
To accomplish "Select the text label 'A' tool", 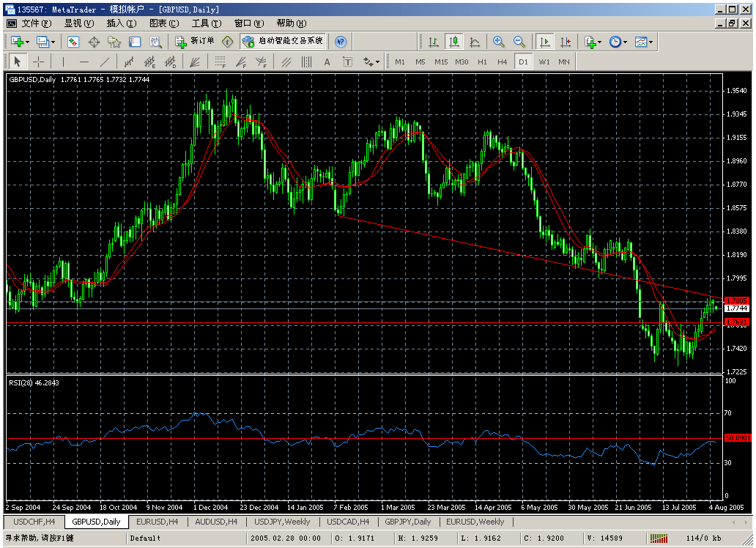I will tap(327, 62).
